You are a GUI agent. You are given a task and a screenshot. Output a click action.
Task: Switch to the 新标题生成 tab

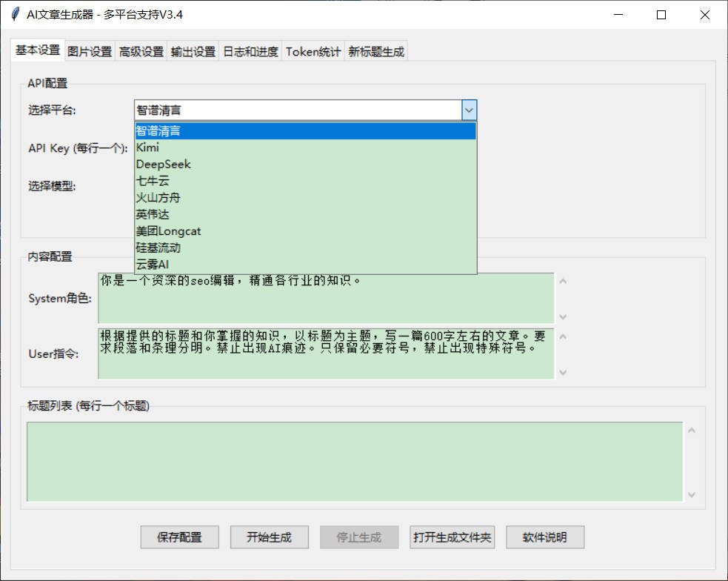(x=376, y=52)
